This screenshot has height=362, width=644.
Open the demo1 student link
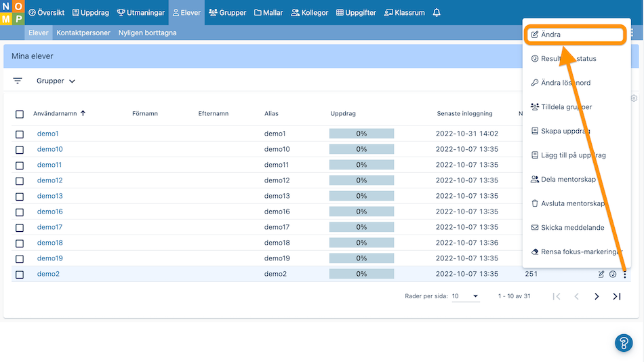click(47, 134)
